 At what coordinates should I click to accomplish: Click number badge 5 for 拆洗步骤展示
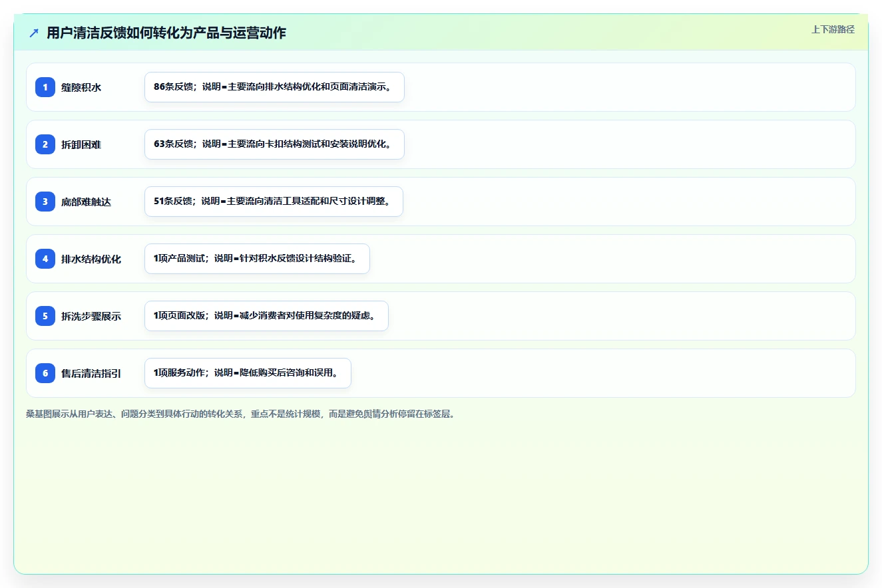(x=45, y=316)
